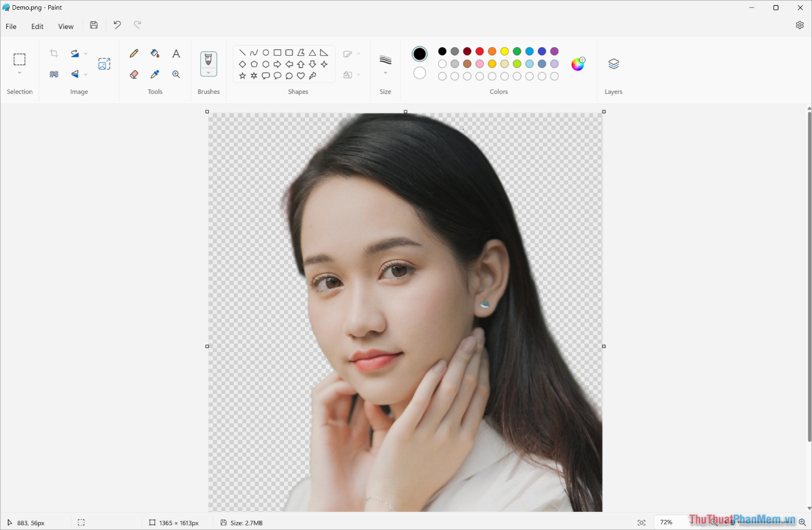Select the Fill with color tool

pyautogui.click(x=154, y=53)
